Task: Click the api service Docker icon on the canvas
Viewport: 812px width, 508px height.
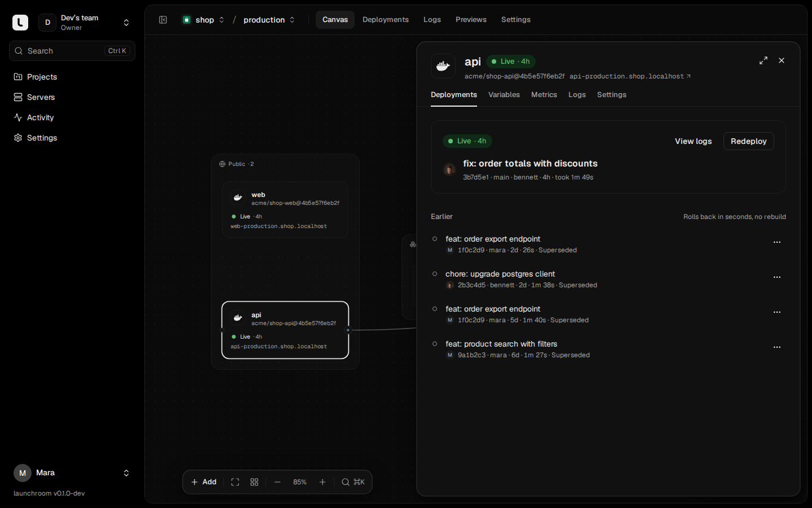Action: tap(238, 318)
